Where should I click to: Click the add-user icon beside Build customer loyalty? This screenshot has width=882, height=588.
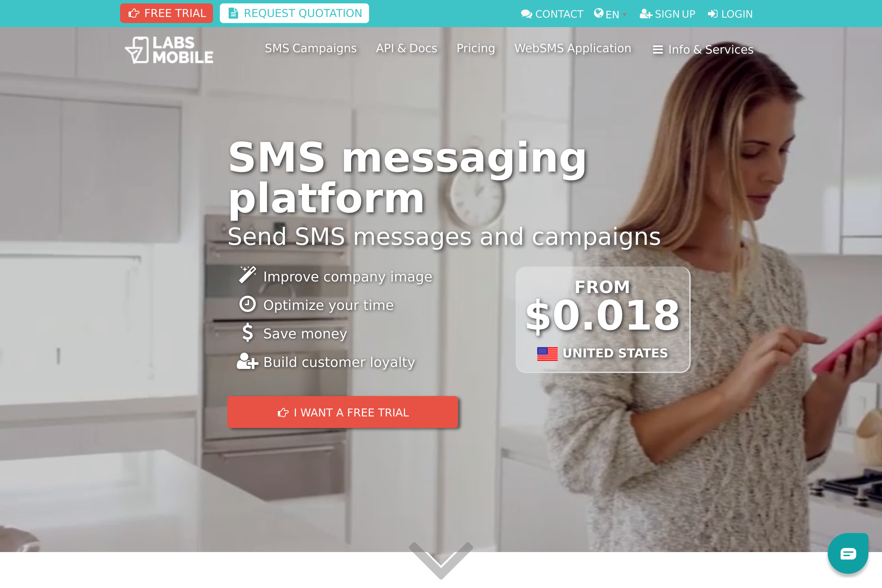click(248, 361)
